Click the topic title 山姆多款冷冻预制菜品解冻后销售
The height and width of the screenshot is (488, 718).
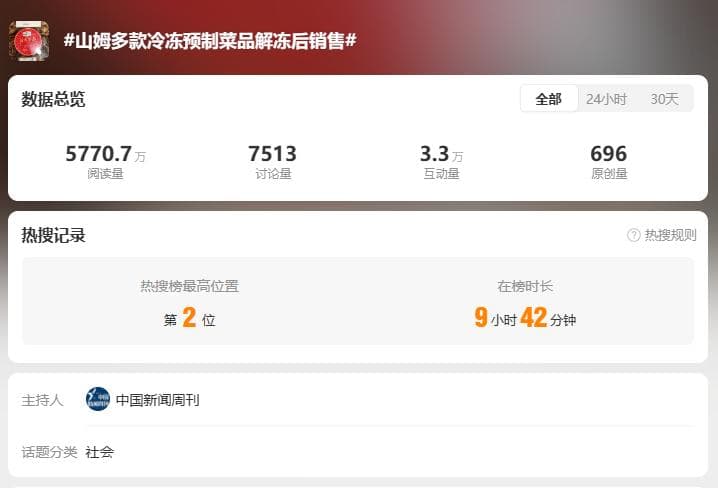(x=210, y=41)
